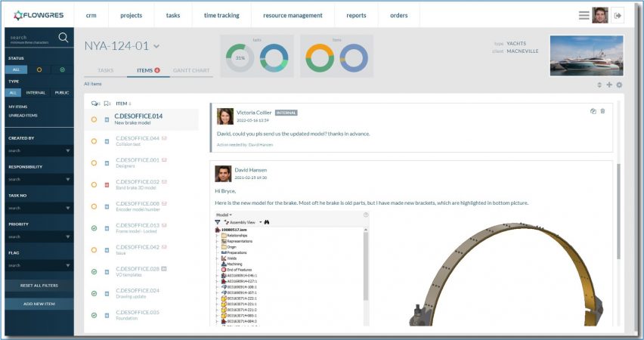Click the mail icon next to C.DESOFFICE.032
644x340 pixels.
tap(164, 182)
